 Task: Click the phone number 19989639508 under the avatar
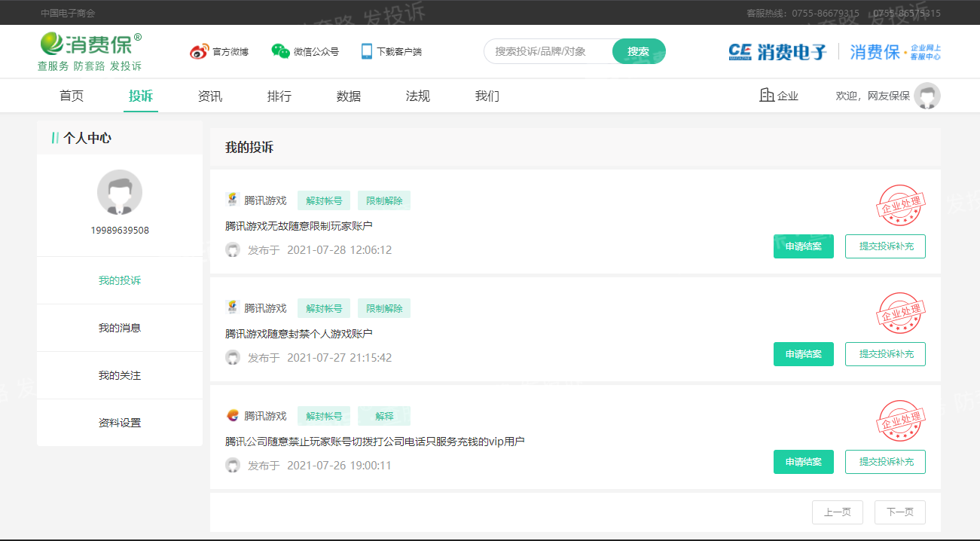pyautogui.click(x=120, y=231)
